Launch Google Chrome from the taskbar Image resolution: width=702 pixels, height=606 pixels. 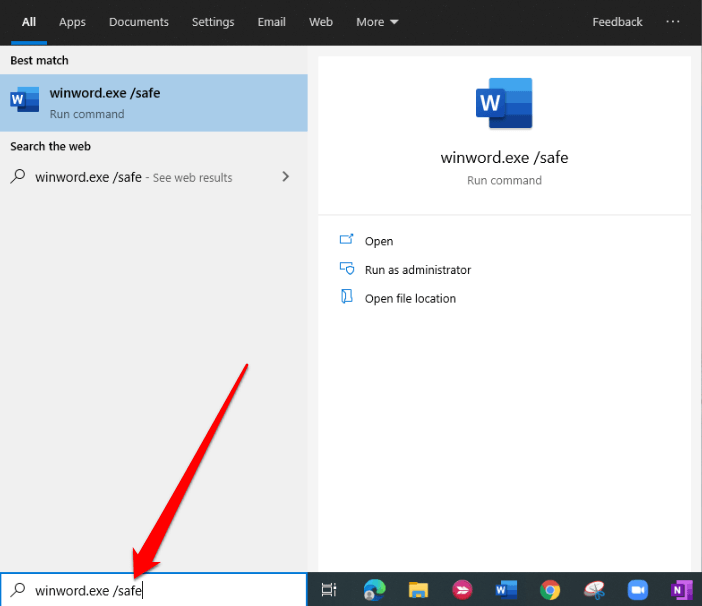tap(550, 590)
